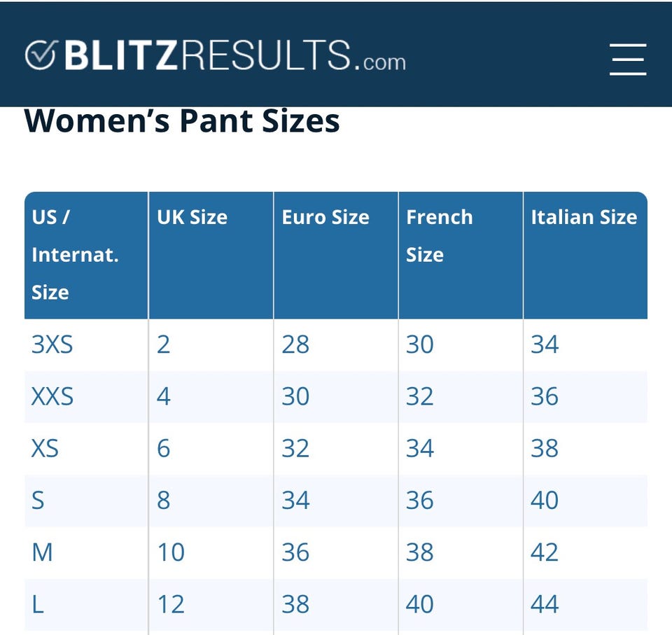Click the US / Internat. Size column header
The height and width of the screenshot is (635, 672).
pyautogui.click(x=75, y=255)
